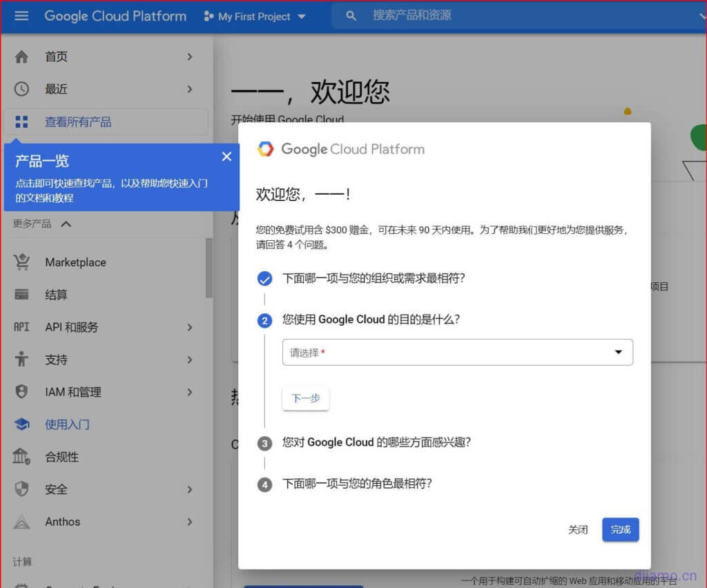
Task: Open the My First Project selector
Action: point(255,17)
